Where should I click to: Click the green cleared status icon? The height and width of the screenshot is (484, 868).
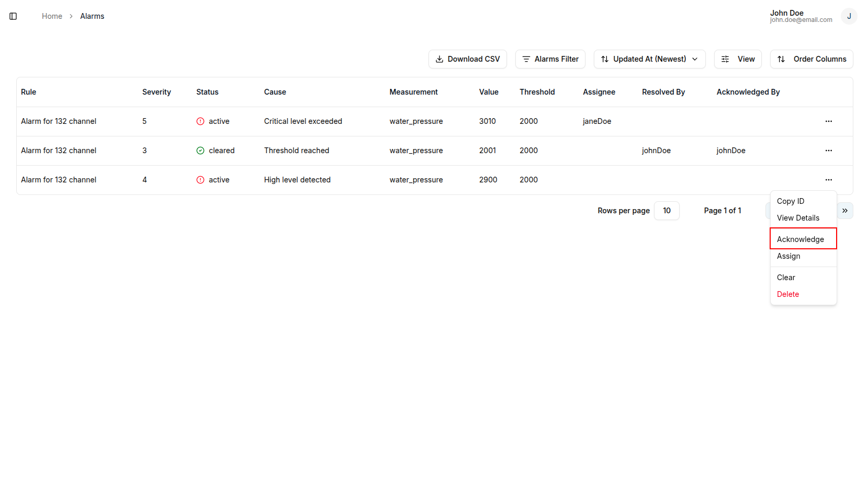tap(200, 151)
